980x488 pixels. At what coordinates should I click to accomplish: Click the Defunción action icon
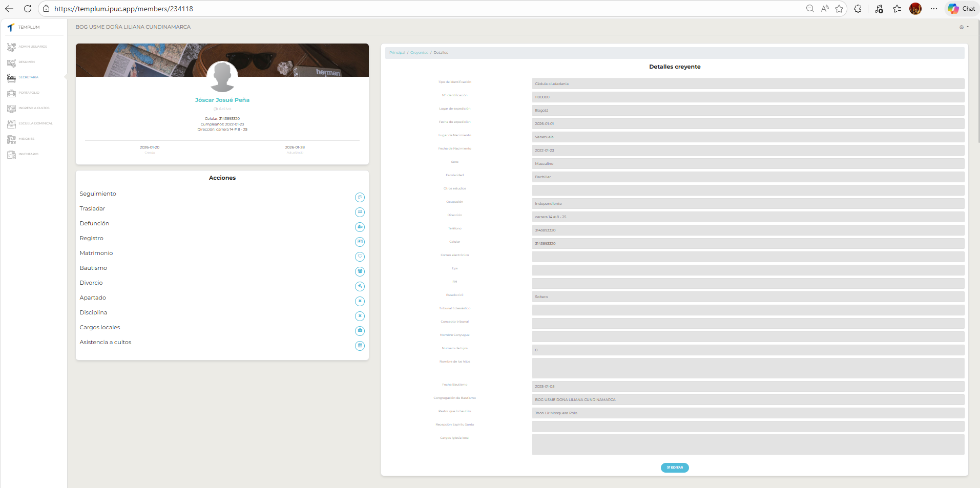click(x=360, y=227)
